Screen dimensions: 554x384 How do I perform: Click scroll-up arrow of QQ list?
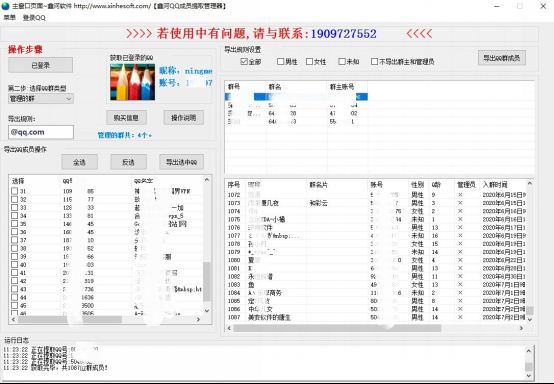click(x=207, y=180)
